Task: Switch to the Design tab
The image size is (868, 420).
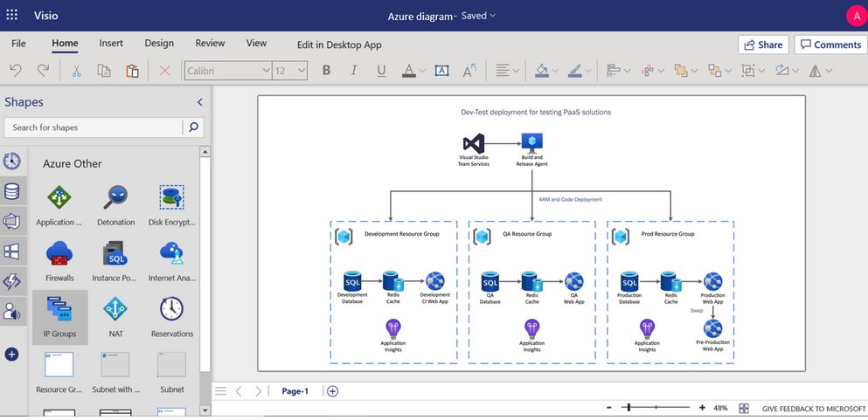Action: click(x=159, y=43)
